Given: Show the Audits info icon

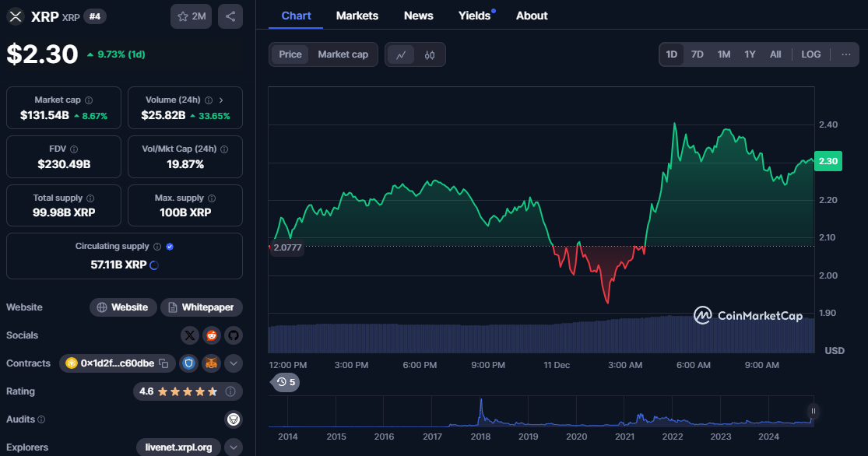Looking at the screenshot, I should click(41, 420).
